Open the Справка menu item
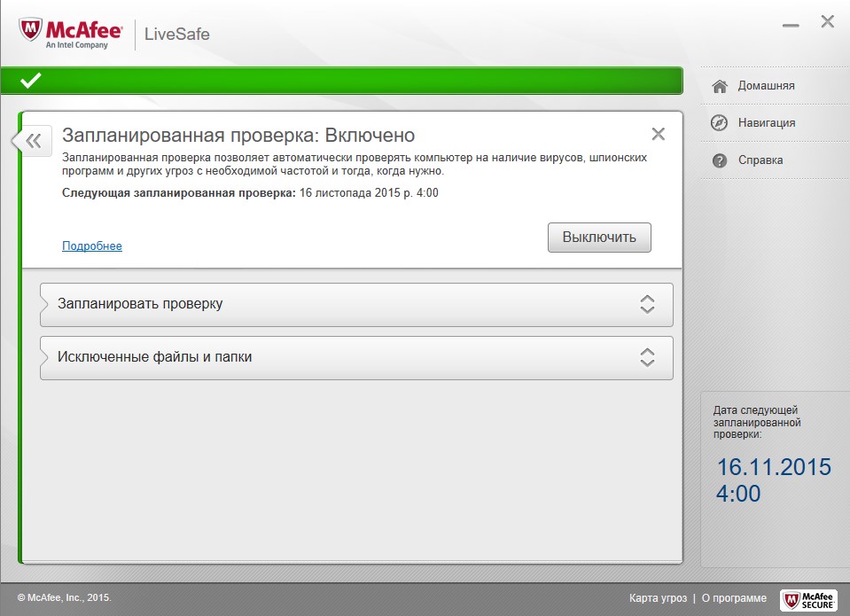Image resolution: width=850 pixels, height=616 pixels. 774,160
